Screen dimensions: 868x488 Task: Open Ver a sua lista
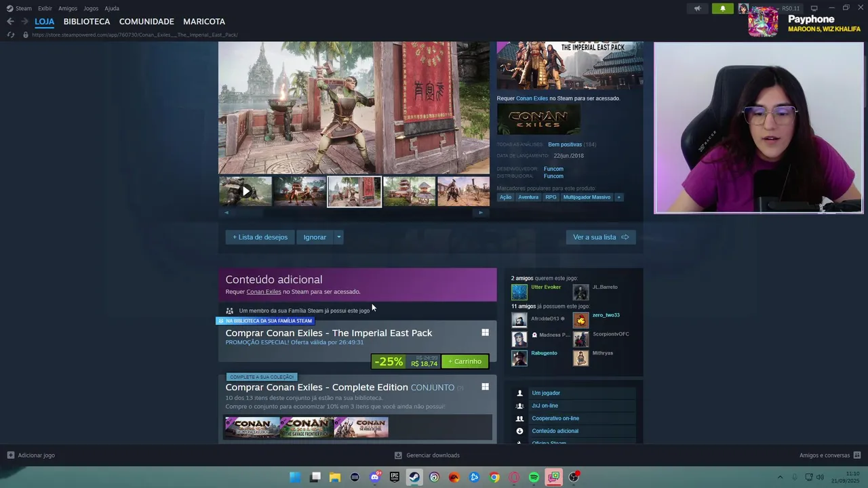tap(601, 237)
